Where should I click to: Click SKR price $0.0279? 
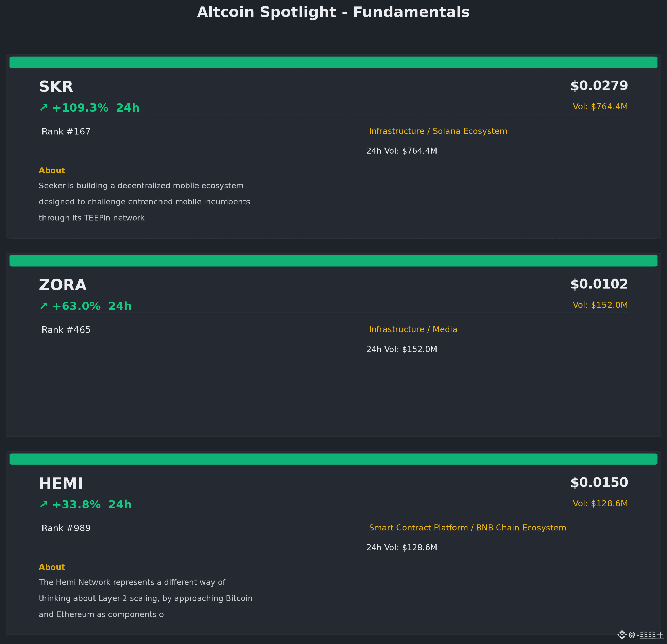tap(599, 86)
